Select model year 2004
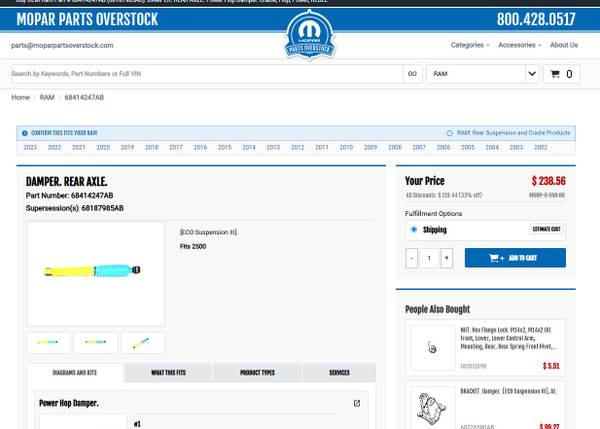Viewport: 600px width, 429px height. pyautogui.click(x=492, y=148)
